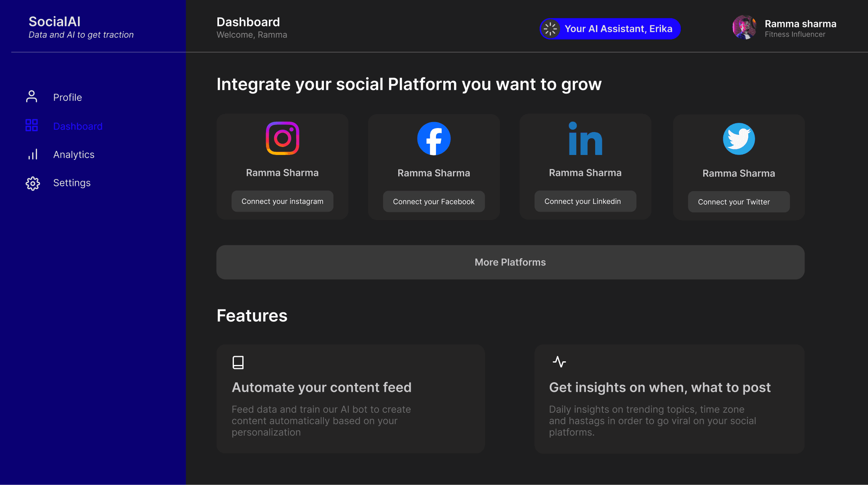
Task: Click the spinner icon in AI Assistant button
Action: pos(550,29)
